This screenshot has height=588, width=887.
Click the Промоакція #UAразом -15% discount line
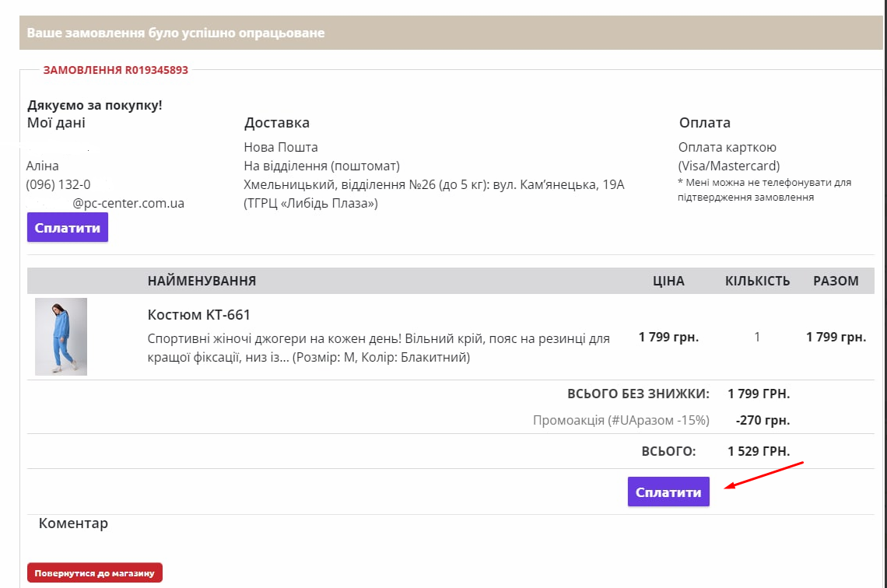621,420
